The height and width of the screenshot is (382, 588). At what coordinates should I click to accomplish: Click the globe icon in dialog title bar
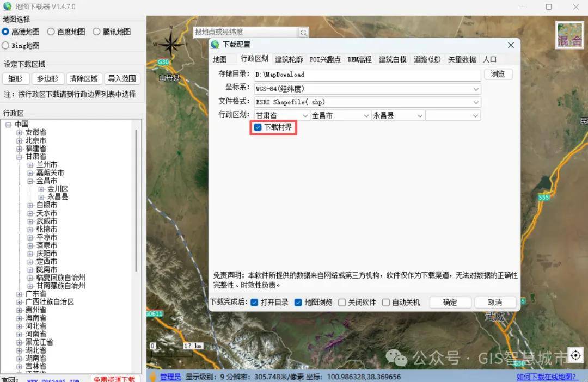coord(216,45)
